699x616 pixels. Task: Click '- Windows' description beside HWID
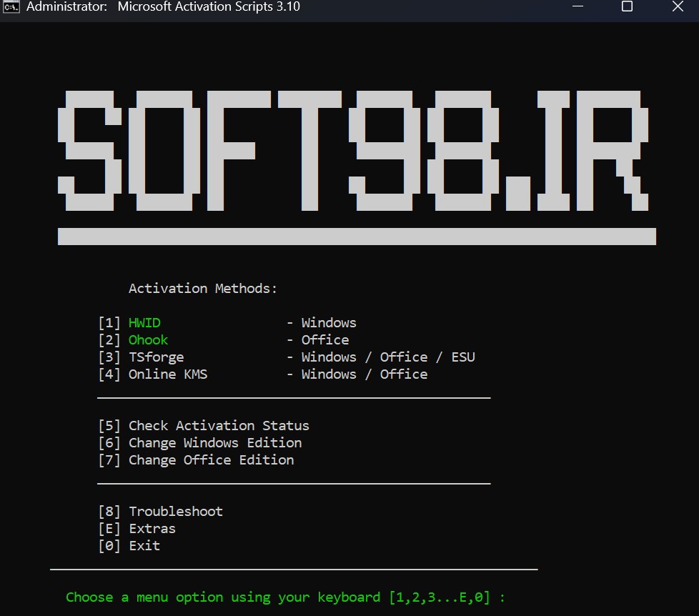pos(322,323)
